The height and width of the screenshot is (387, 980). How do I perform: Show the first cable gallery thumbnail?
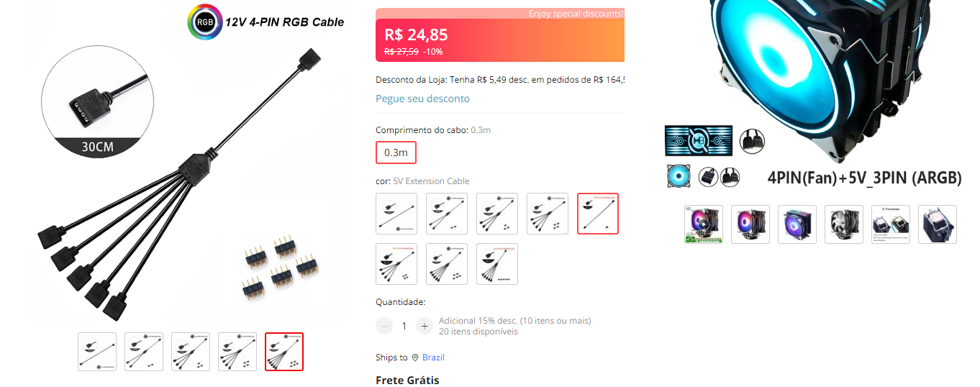tap(97, 352)
